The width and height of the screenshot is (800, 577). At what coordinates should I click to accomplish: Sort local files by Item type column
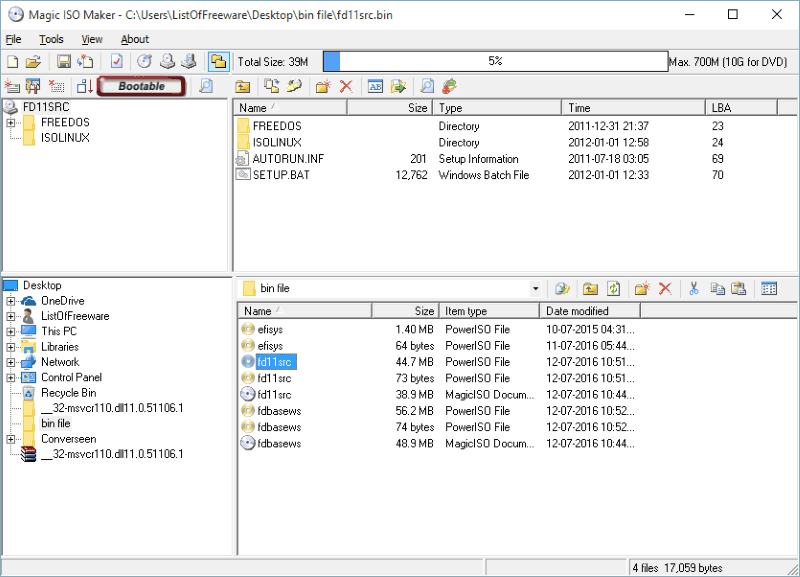pyautogui.click(x=489, y=311)
